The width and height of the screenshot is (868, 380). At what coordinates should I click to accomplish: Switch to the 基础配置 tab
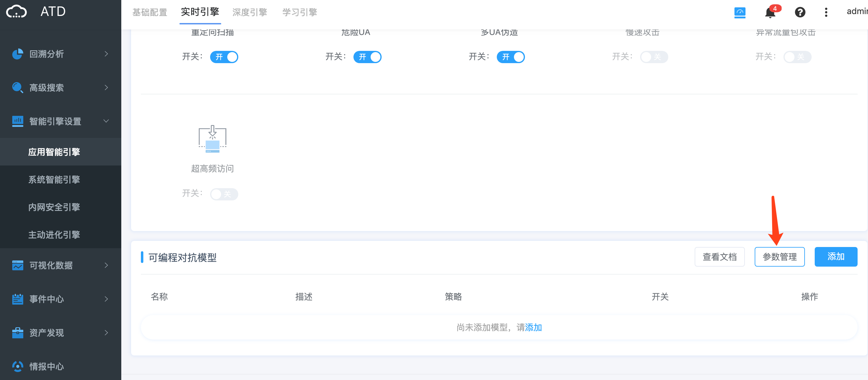click(x=150, y=13)
